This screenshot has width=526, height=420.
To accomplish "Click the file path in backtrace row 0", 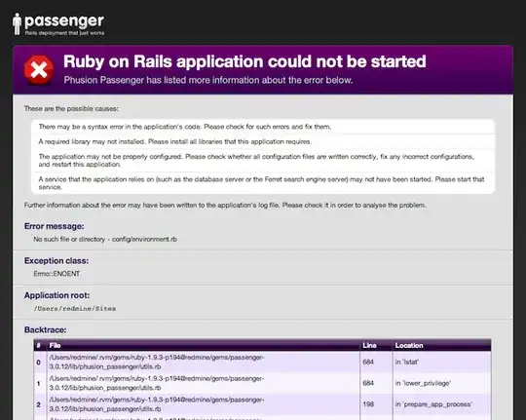I will (x=157, y=362).
